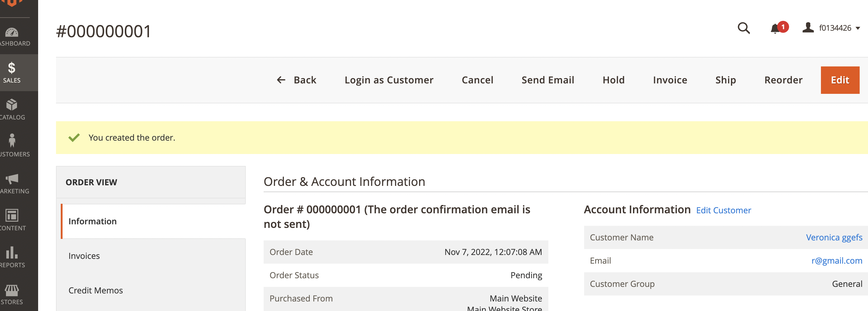The image size is (868, 311).
Task: Open notifications via the bell icon
Action: [777, 29]
